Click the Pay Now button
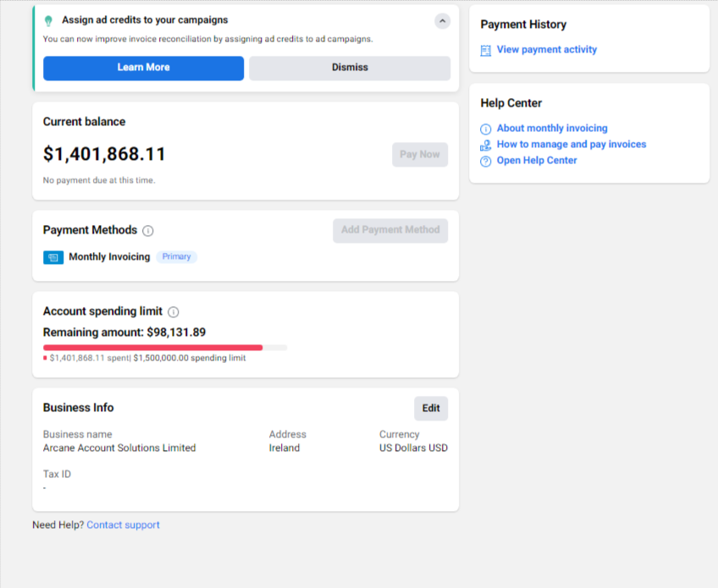Viewport: 718px width, 588px height. (x=419, y=155)
